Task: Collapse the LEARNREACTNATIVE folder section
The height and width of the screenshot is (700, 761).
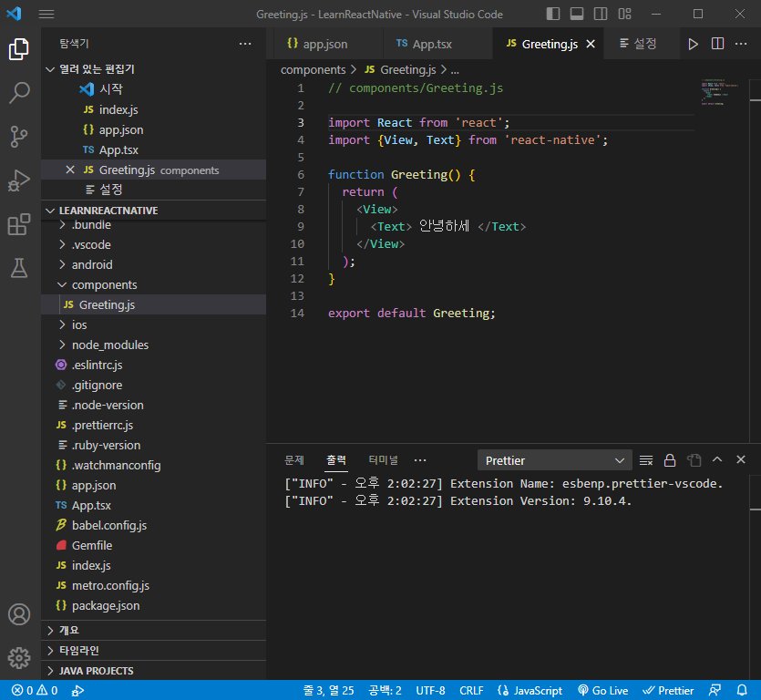Action: tap(153, 211)
